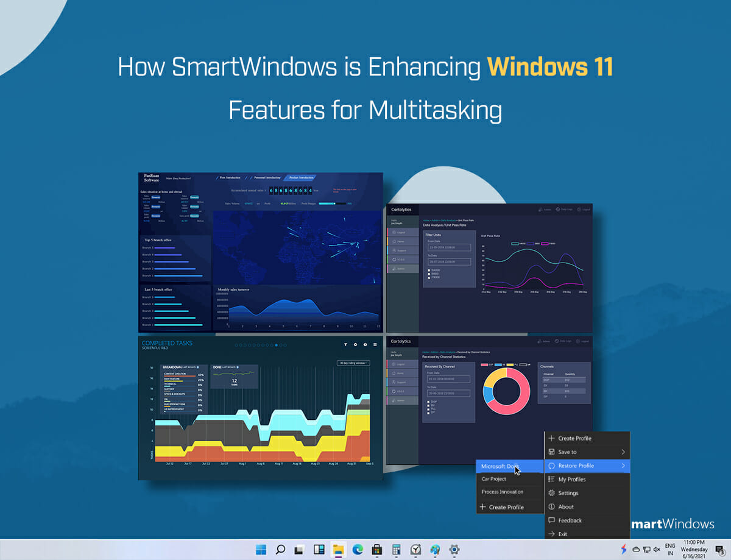Click Create Profile in the profiles submenu
Image resolution: width=731 pixels, height=560 pixels.
507,508
